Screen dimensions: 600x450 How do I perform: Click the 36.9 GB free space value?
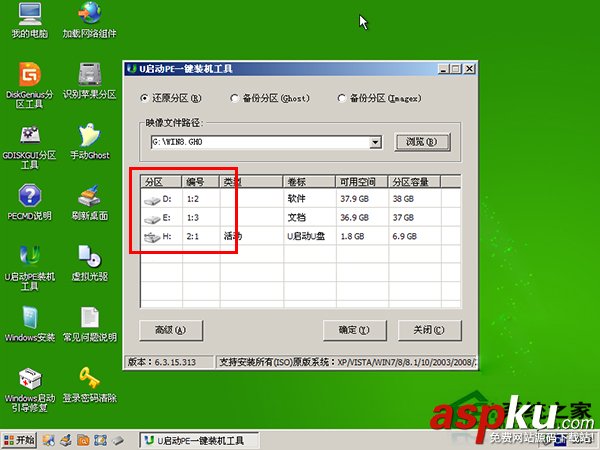pyautogui.click(x=354, y=217)
